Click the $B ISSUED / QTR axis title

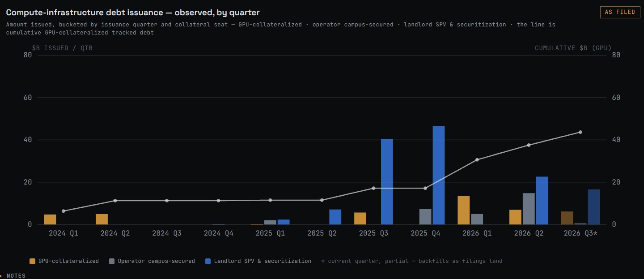tap(62, 48)
